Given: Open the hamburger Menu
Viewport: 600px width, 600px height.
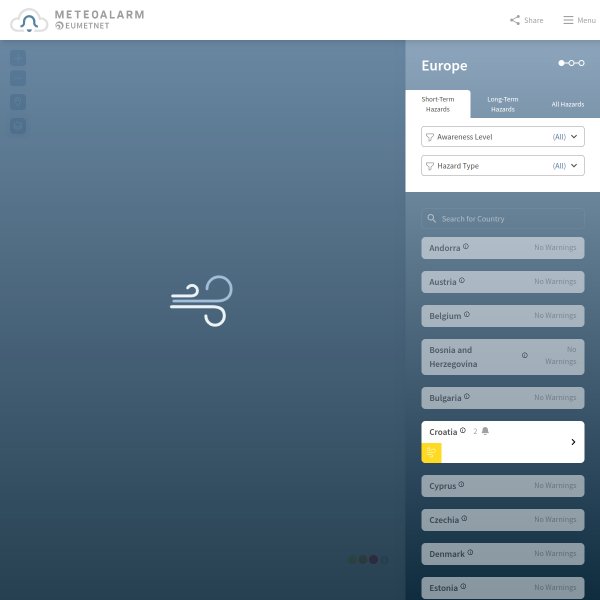Looking at the screenshot, I should coord(579,20).
